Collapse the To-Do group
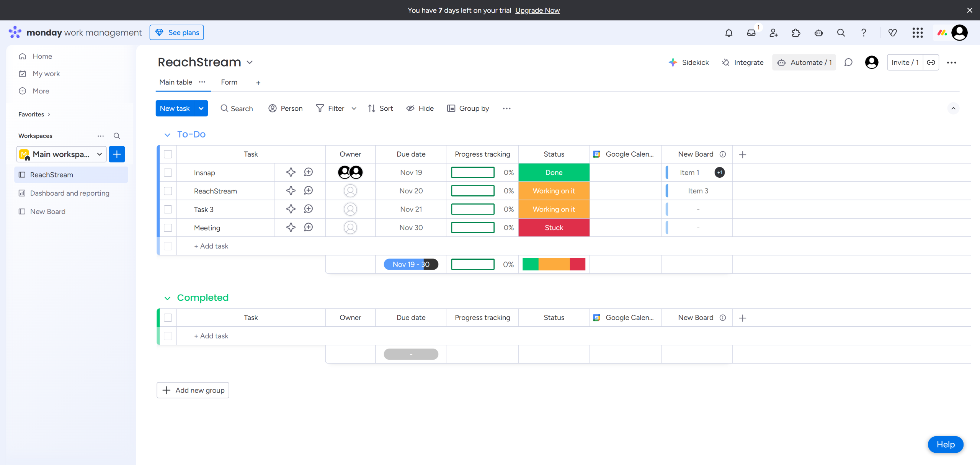This screenshot has width=980, height=465. (167, 134)
